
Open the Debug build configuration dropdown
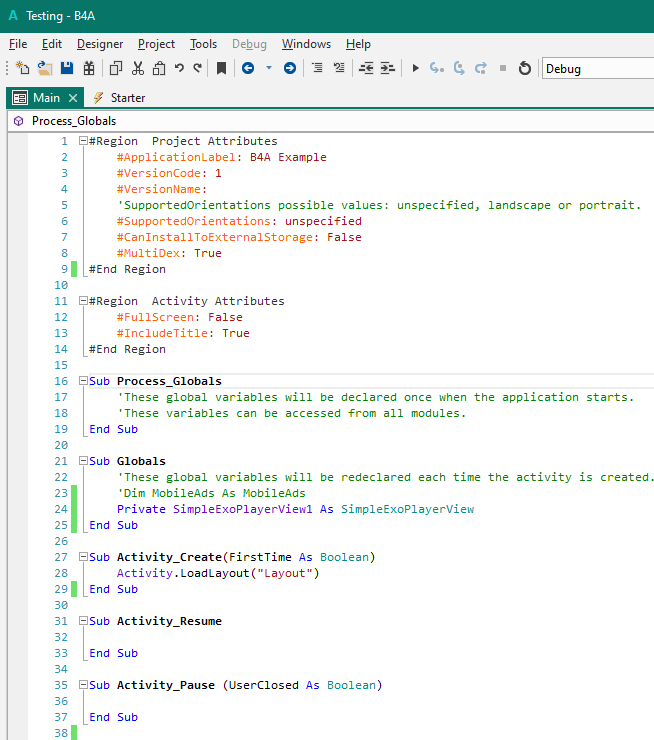tap(597, 68)
